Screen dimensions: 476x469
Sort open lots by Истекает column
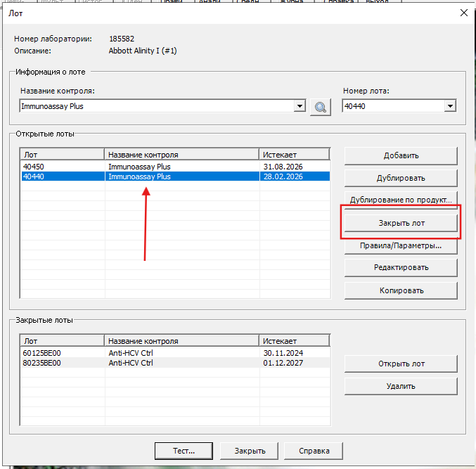(x=294, y=155)
